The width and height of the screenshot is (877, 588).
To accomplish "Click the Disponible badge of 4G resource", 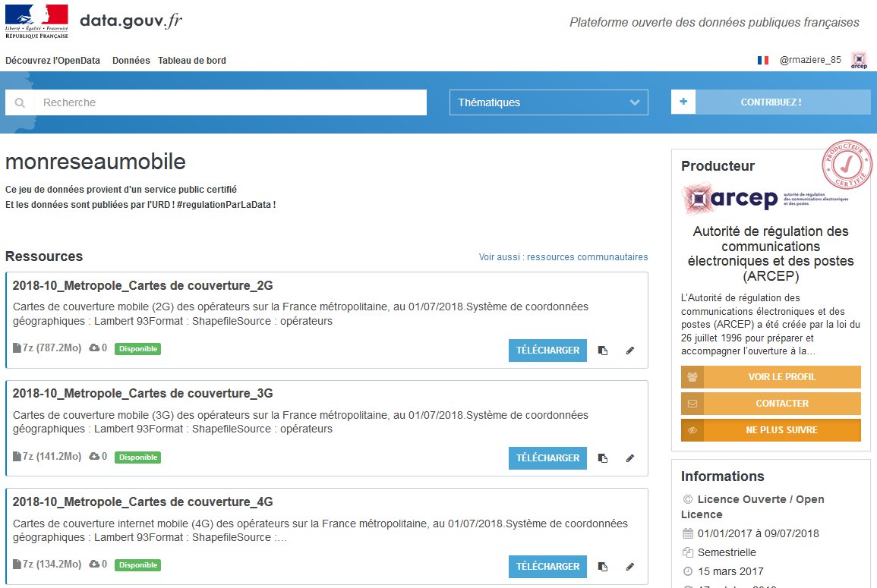I will 137,565.
